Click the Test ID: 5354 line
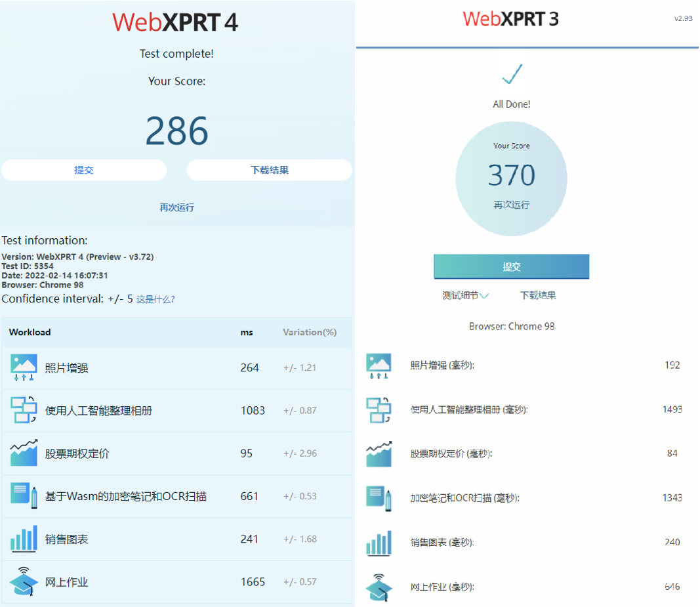This screenshot has height=607, width=700. [x=28, y=266]
